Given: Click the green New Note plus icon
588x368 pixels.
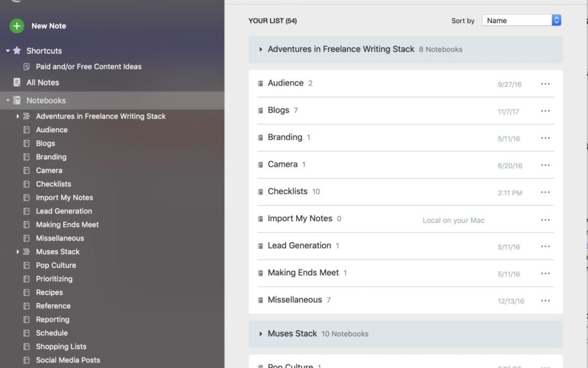Looking at the screenshot, I should [x=17, y=26].
